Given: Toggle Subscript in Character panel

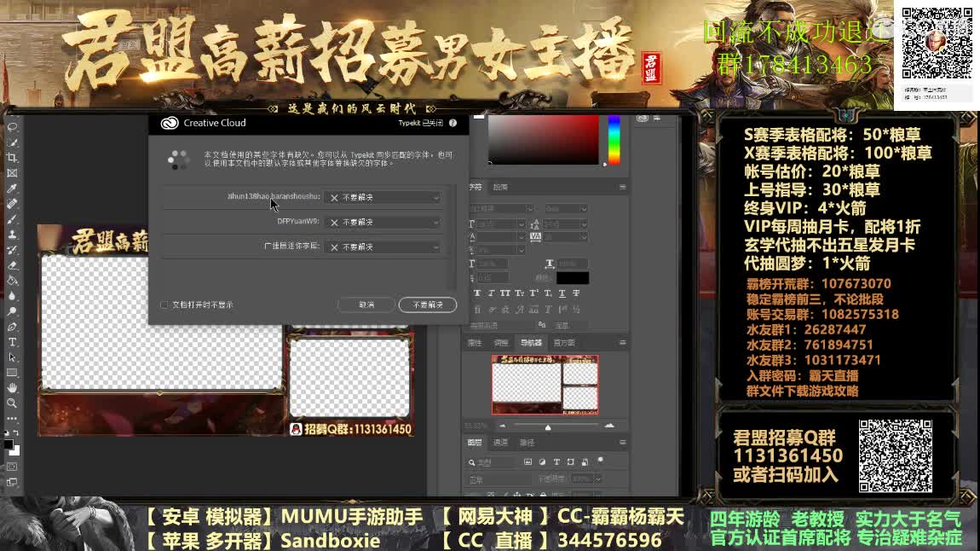Looking at the screenshot, I should (x=547, y=293).
